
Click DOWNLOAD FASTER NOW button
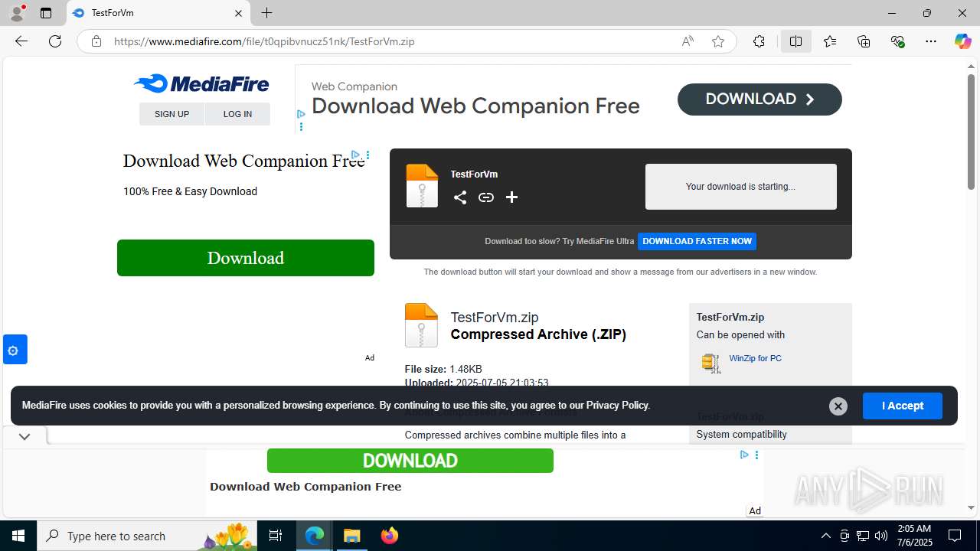[697, 241]
